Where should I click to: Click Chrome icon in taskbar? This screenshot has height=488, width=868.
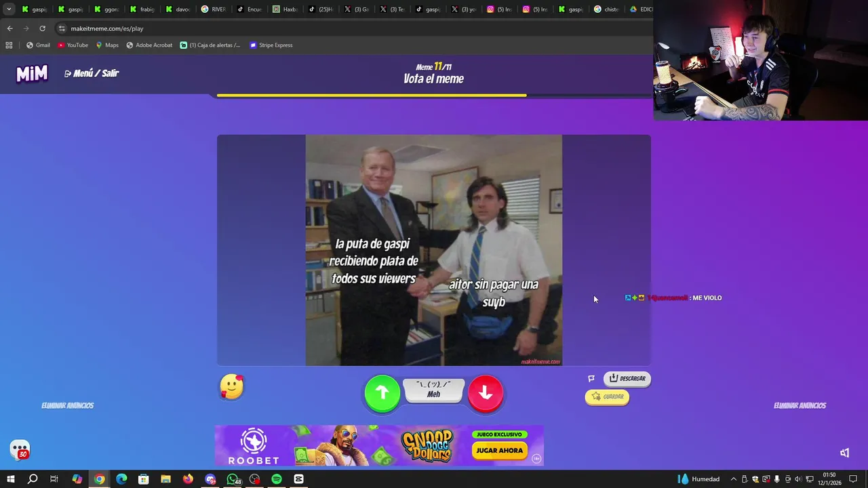(100, 479)
